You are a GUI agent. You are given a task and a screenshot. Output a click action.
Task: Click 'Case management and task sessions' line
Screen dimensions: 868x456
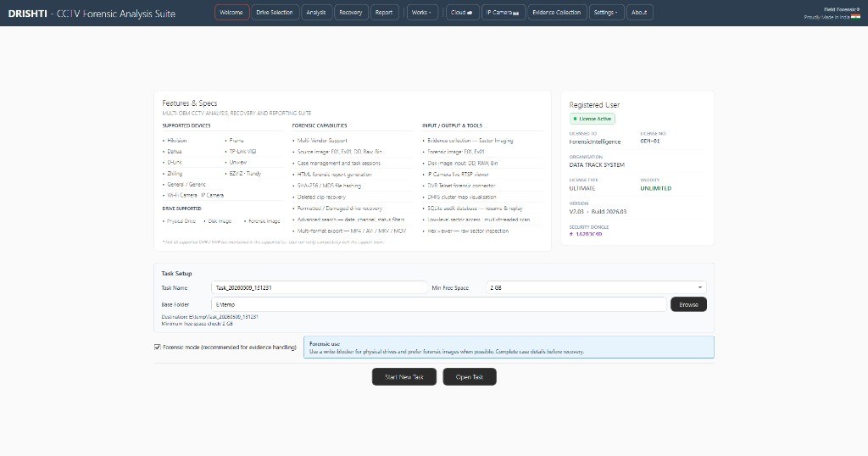pos(339,164)
